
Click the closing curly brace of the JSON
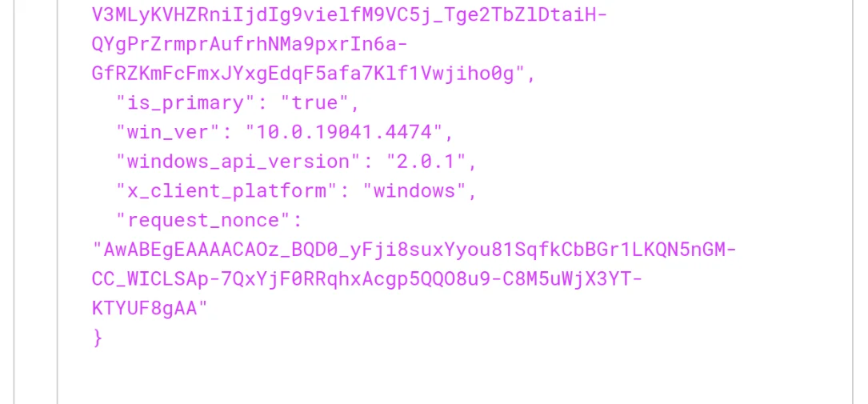pyautogui.click(x=98, y=338)
